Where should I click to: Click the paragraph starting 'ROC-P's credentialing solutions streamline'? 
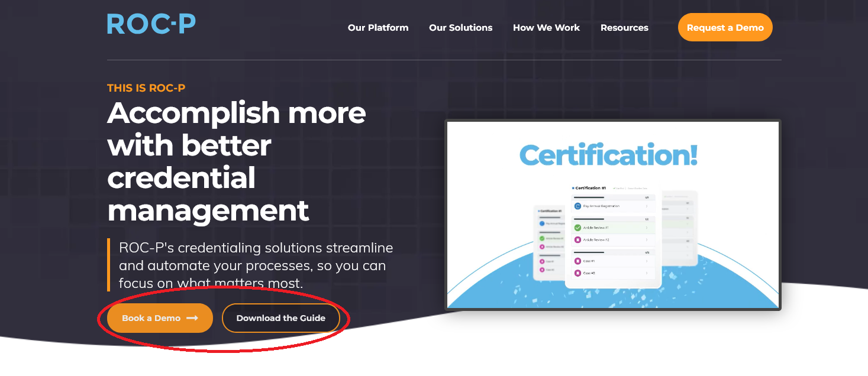[x=256, y=265]
